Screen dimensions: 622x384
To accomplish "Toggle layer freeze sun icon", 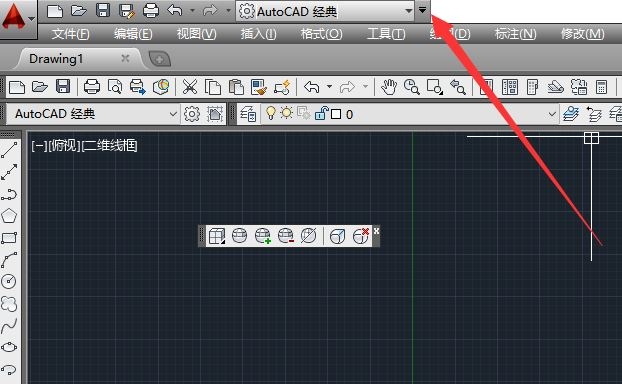I will (x=286, y=113).
